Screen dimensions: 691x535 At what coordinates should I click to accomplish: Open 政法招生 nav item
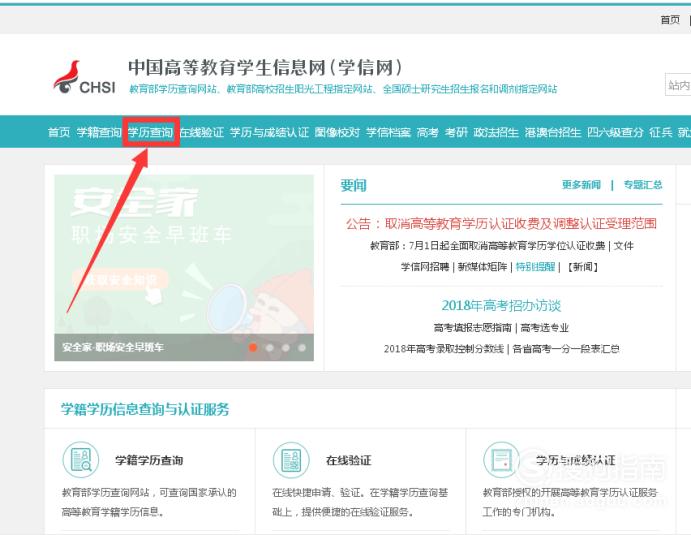coord(496,132)
